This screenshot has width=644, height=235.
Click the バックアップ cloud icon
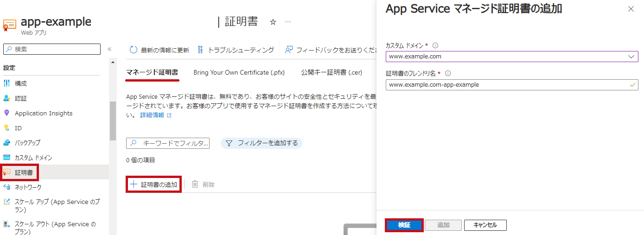click(x=6, y=143)
